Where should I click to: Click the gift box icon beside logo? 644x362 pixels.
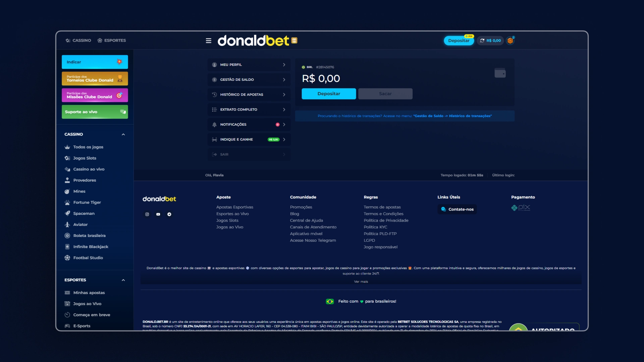(x=294, y=41)
